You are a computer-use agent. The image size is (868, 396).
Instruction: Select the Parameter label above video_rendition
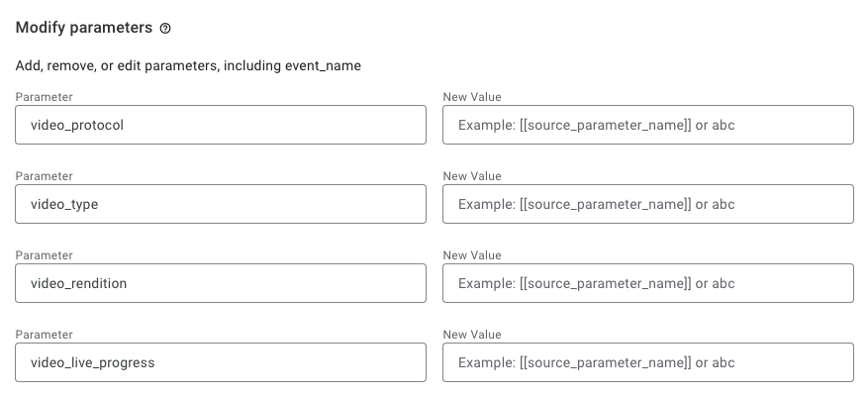click(x=45, y=255)
